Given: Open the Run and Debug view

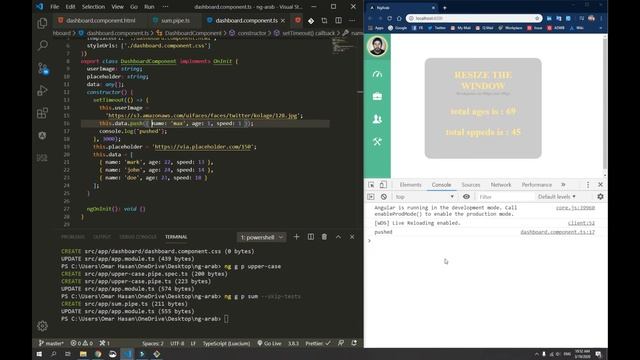Looking at the screenshot, I should [x=42, y=90].
